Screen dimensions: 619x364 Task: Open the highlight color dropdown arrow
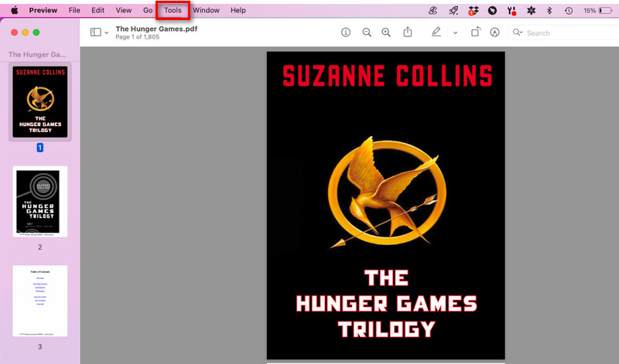pos(455,32)
